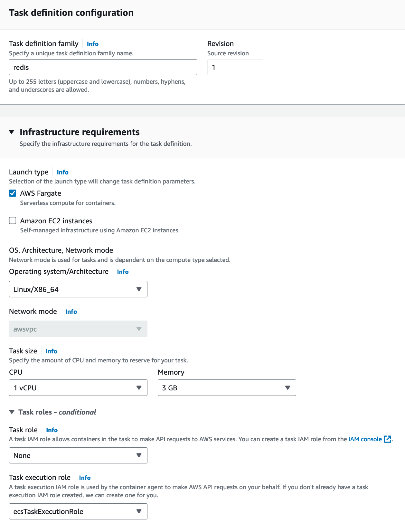This screenshot has width=405, height=532.
Task: Open the Task execution role dropdown
Action: 78,511
